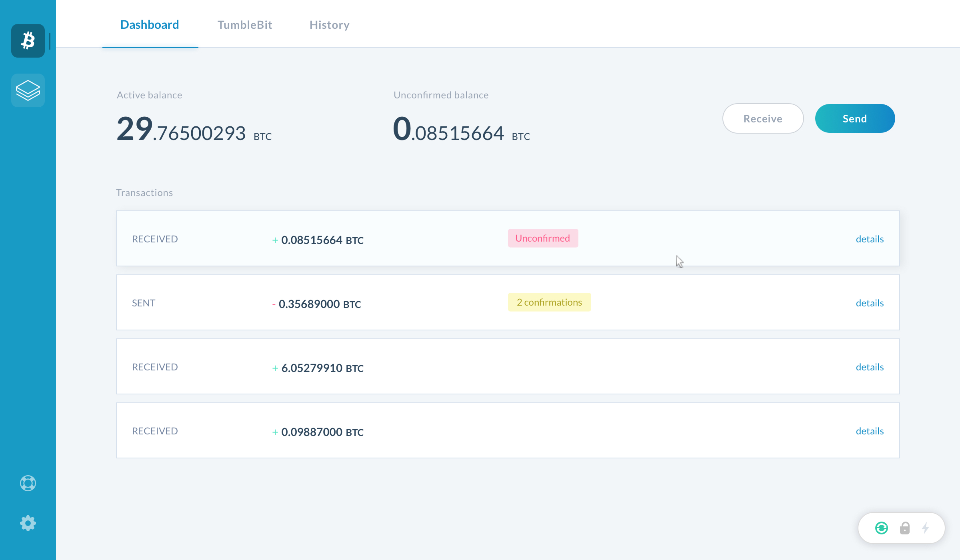The image size is (960, 560).
Task: Open details for 6.05279910 BTC transaction
Action: coord(870,367)
